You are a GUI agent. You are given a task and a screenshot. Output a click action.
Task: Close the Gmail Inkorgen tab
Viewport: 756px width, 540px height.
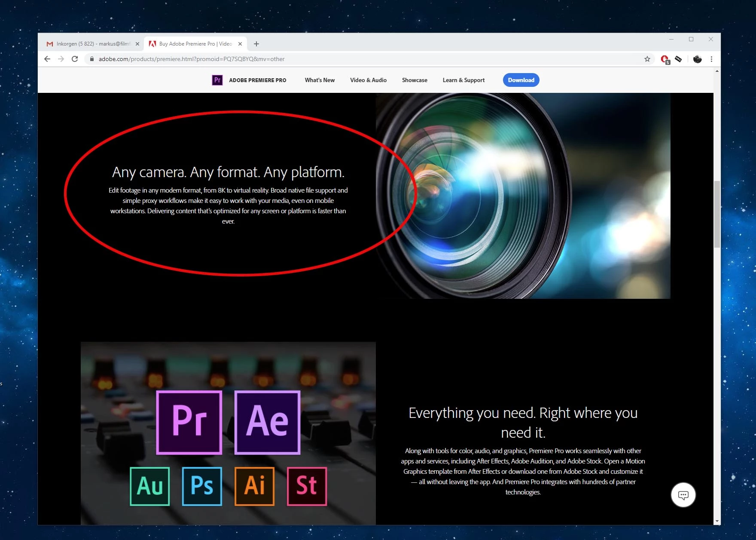click(x=137, y=44)
